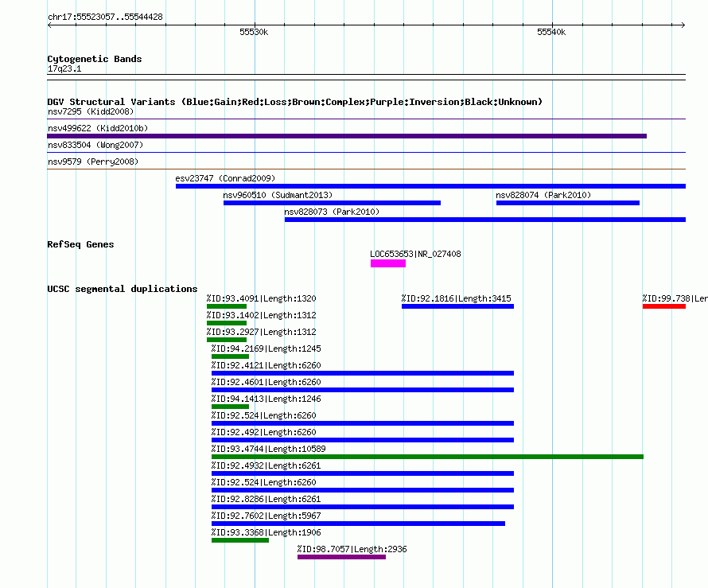The width and height of the screenshot is (708, 588).
Task: Click blue bar under %ID:92.4121|Length:6260
Action: click(x=363, y=373)
